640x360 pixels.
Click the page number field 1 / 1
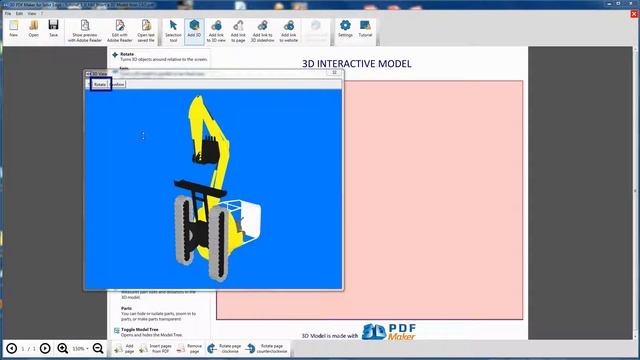pyautogui.click(x=28, y=349)
